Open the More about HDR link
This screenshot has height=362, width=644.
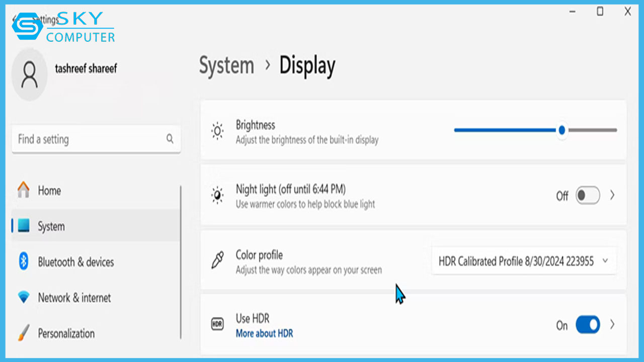click(x=264, y=333)
